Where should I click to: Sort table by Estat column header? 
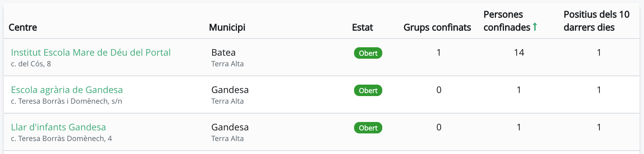coord(362,27)
